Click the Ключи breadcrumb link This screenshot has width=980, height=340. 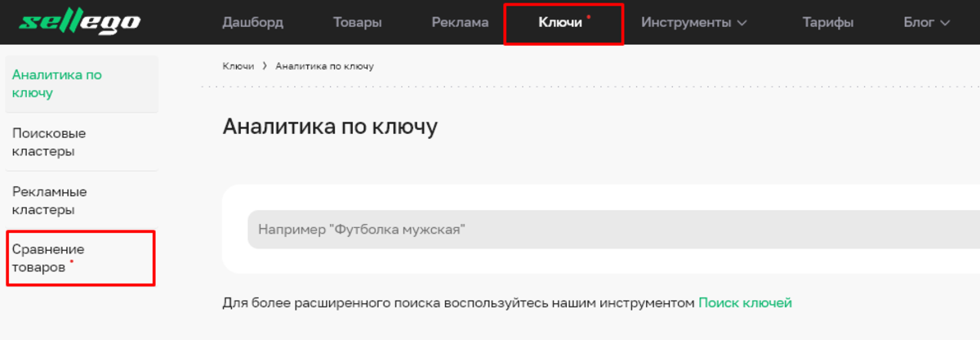[238, 65]
